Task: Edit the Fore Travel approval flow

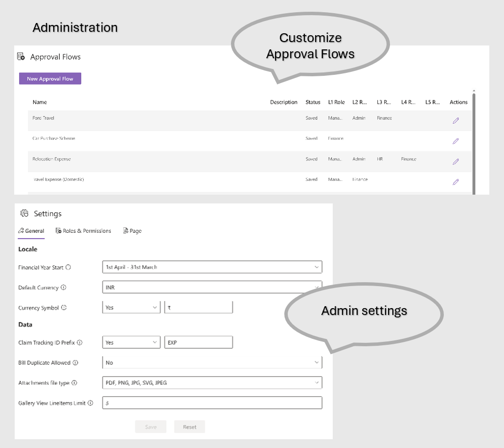Action: [456, 120]
